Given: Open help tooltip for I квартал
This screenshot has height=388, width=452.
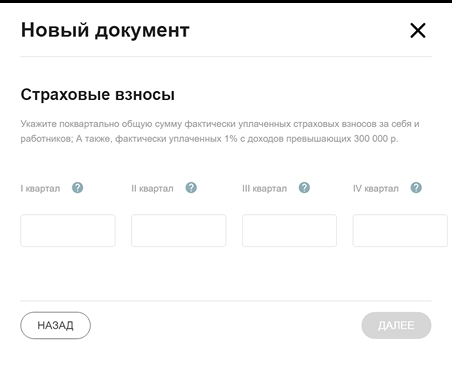Looking at the screenshot, I should pos(77,188).
